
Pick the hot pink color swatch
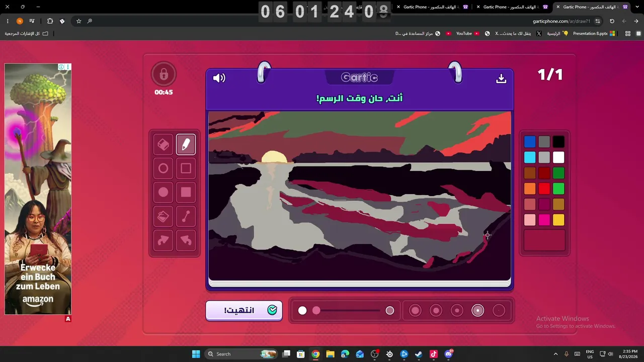point(544,220)
